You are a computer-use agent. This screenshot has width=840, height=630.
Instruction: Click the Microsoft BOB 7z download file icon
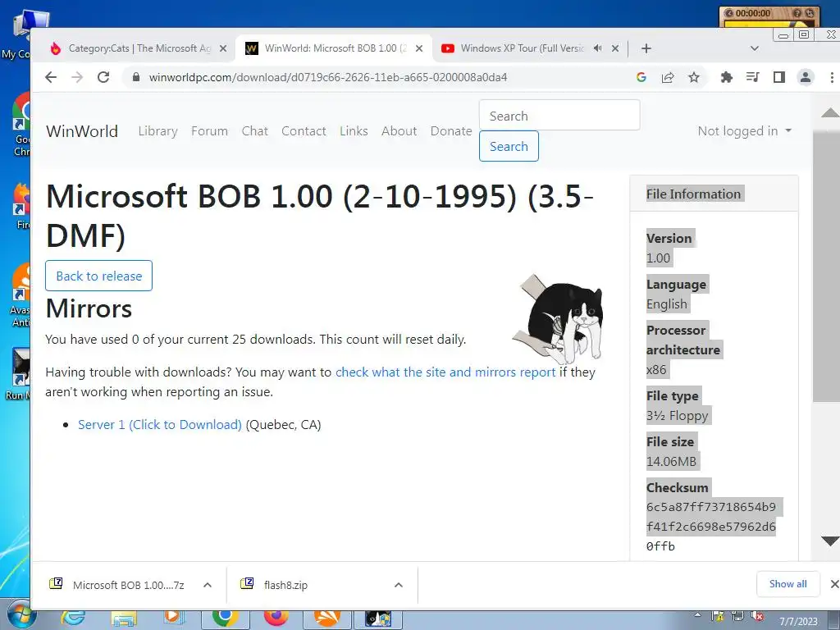[x=56, y=583]
